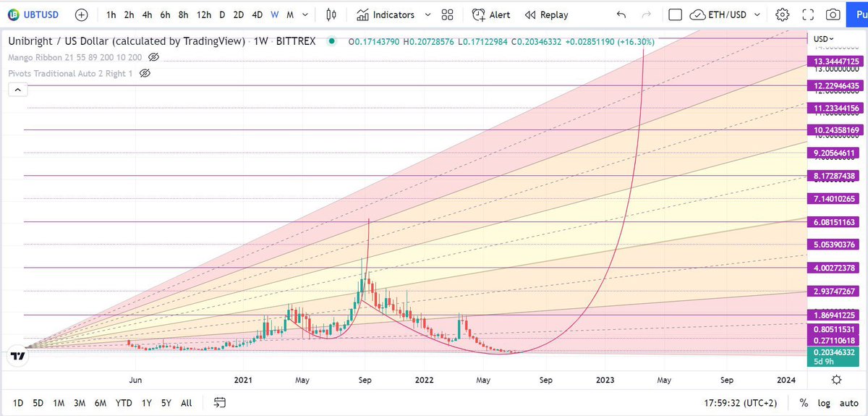Switch to the 2D timeframe
The width and height of the screenshot is (868, 416).
(239, 14)
